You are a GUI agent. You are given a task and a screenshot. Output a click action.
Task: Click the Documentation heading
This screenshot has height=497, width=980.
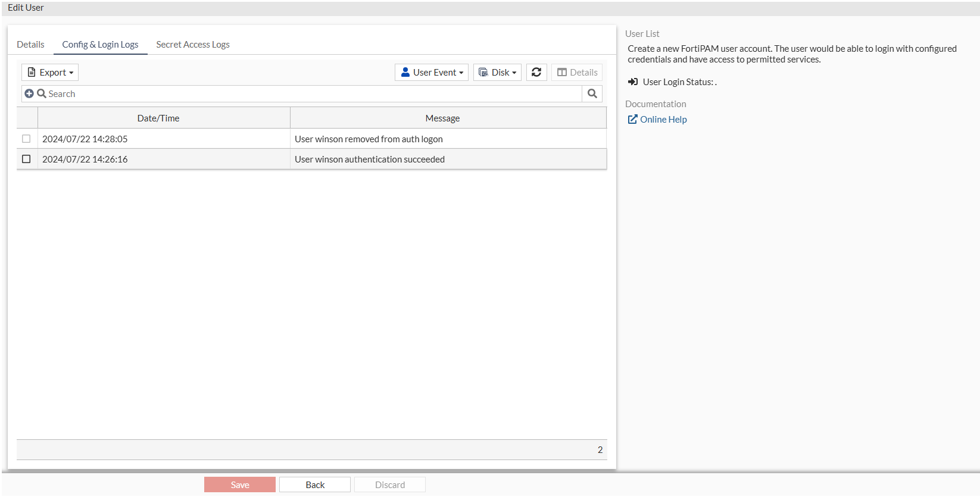tap(656, 104)
